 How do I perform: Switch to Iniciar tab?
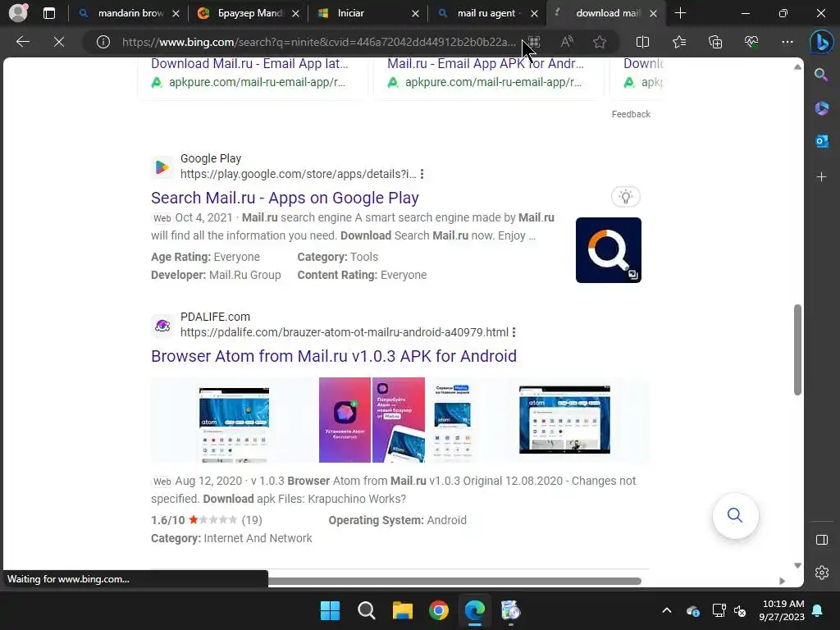pyautogui.click(x=367, y=13)
